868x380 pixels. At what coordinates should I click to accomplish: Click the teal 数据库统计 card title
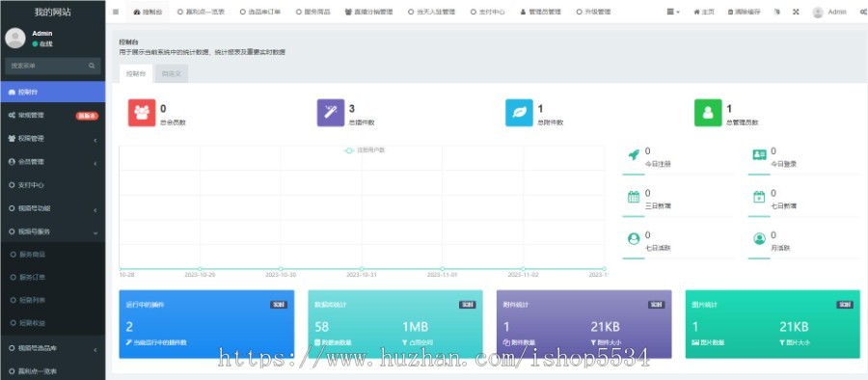[331, 305]
